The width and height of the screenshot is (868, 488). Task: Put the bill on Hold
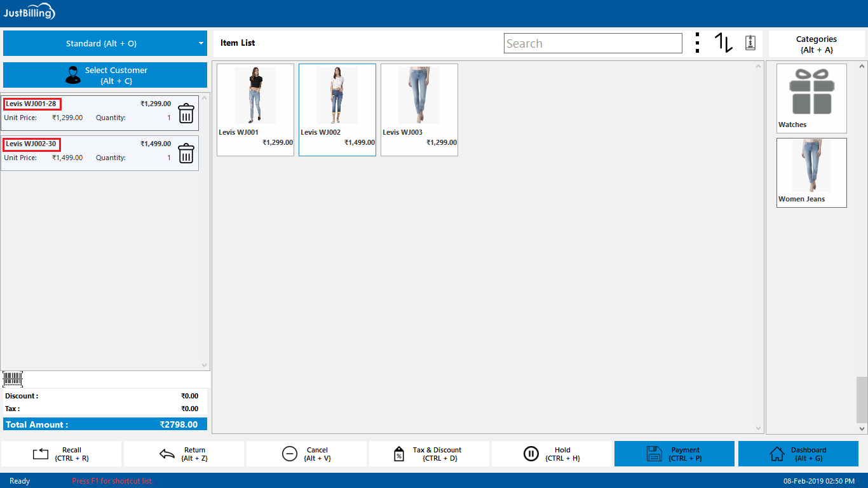click(552, 454)
